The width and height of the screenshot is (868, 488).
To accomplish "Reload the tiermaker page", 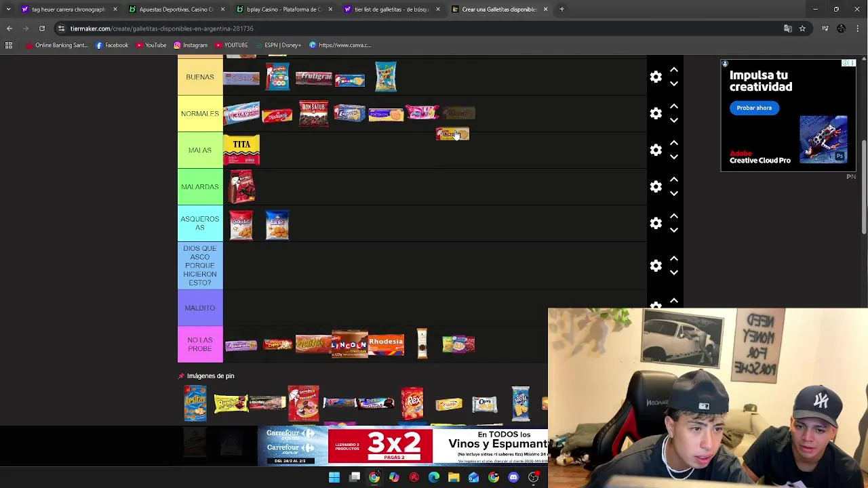I will point(42,28).
